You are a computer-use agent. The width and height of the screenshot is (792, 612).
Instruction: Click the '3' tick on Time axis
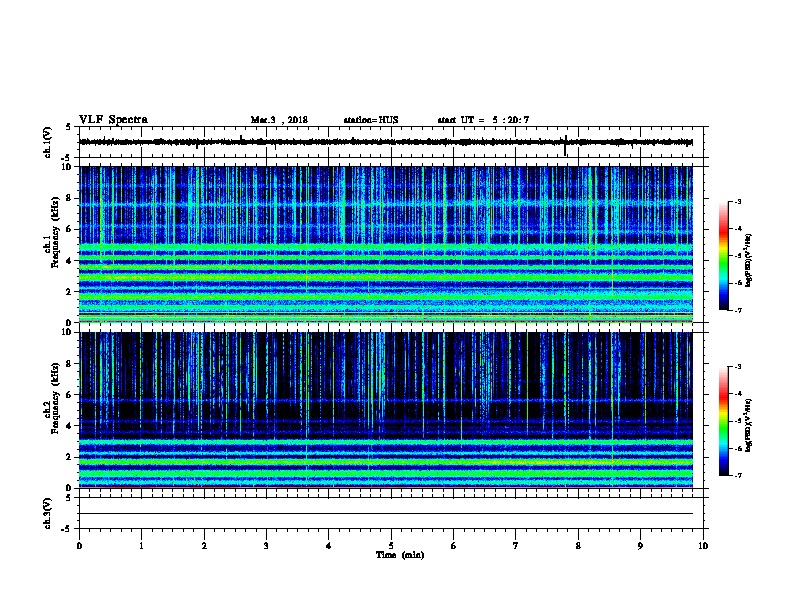coord(266,546)
